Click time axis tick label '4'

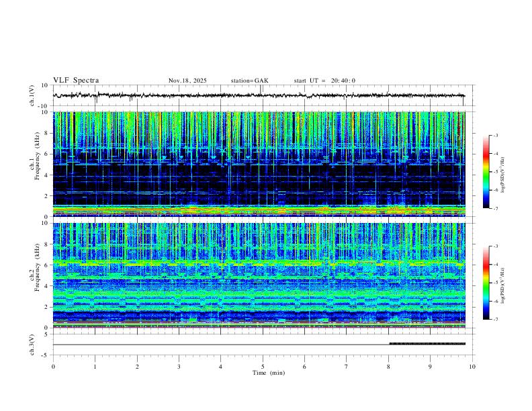pyautogui.click(x=221, y=367)
